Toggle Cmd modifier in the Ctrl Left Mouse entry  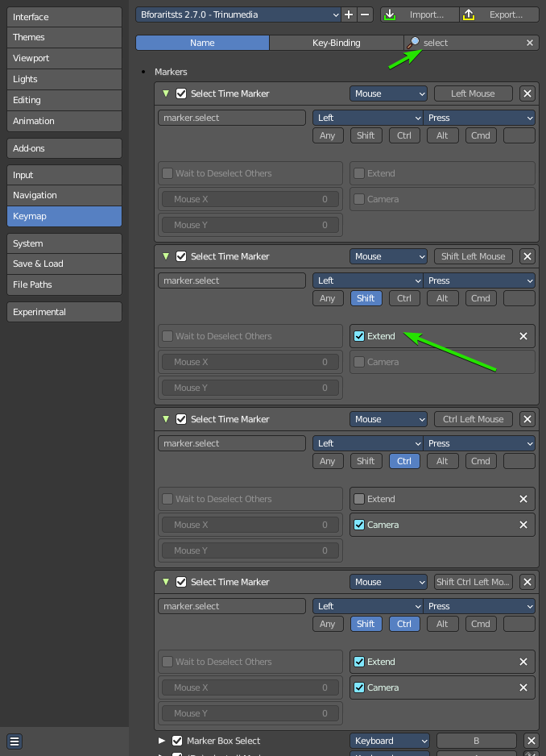(481, 461)
